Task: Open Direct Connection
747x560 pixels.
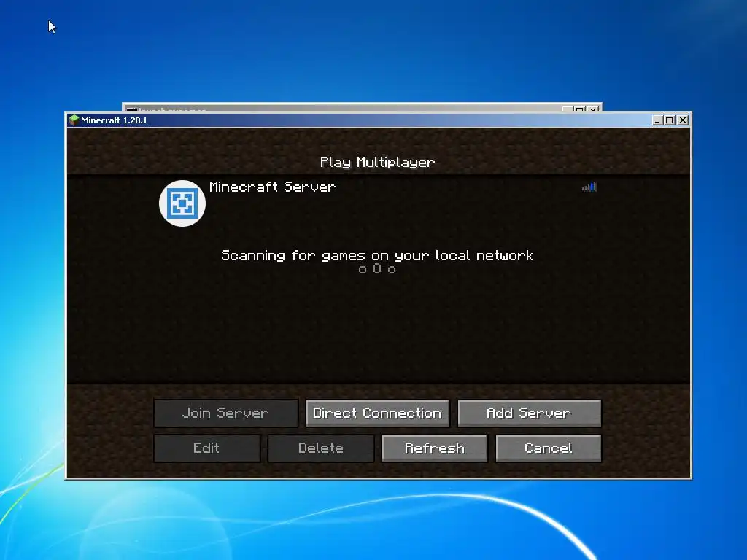Action: tap(377, 413)
